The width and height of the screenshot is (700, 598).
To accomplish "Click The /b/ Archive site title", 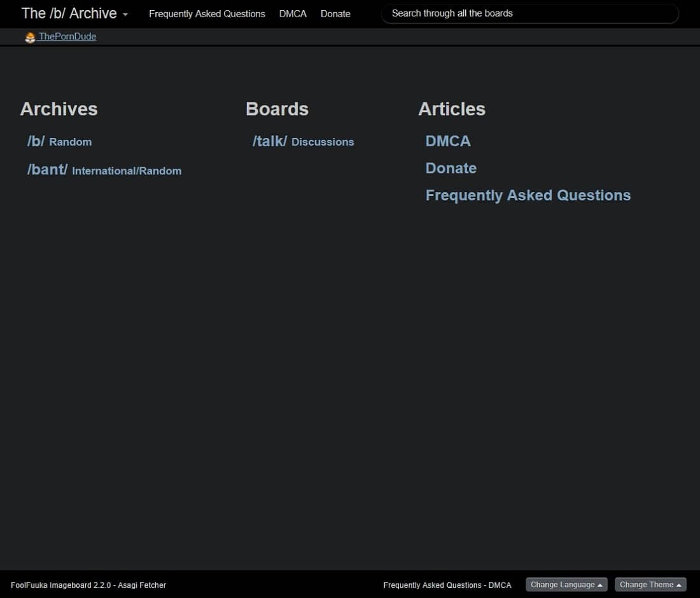I will (69, 13).
